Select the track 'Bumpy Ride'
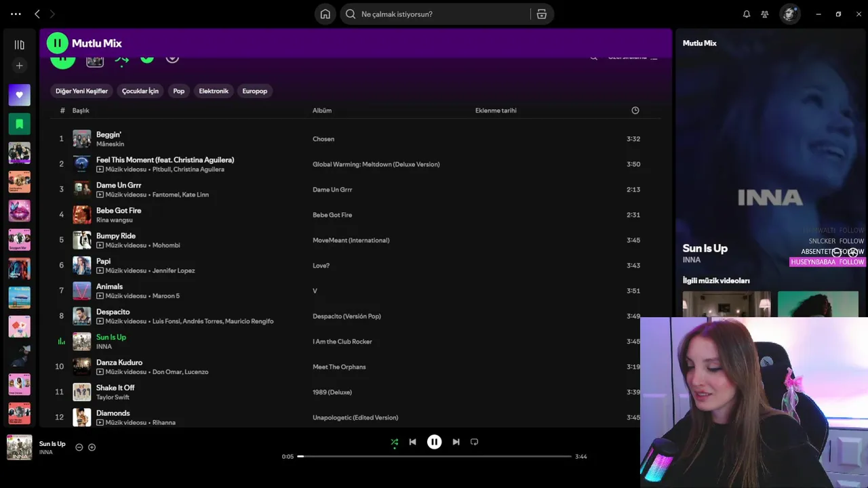The width and height of the screenshot is (868, 488). tap(116, 236)
